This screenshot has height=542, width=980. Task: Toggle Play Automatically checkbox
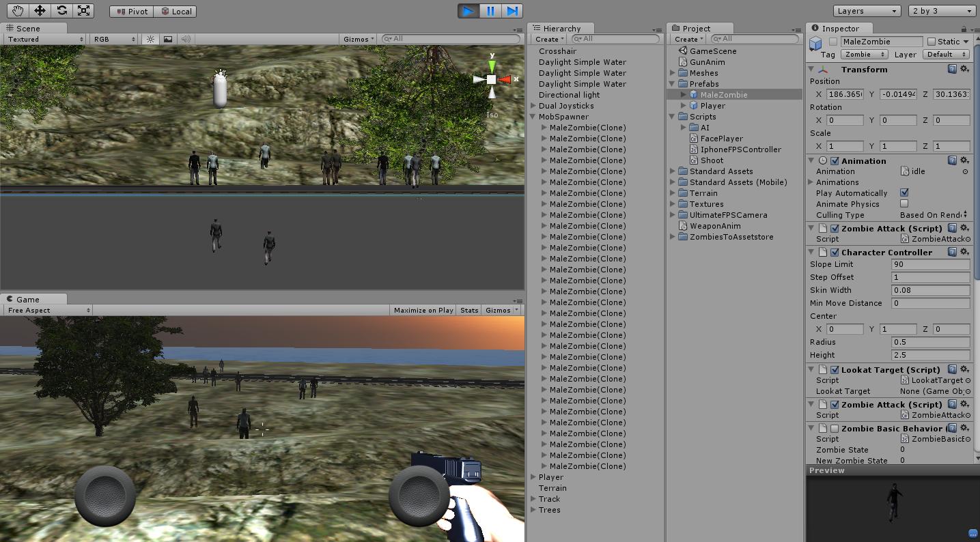[x=904, y=193]
